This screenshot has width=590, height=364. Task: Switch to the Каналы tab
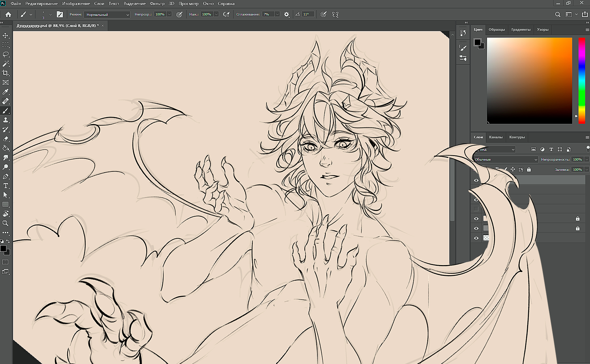tap(496, 137)
